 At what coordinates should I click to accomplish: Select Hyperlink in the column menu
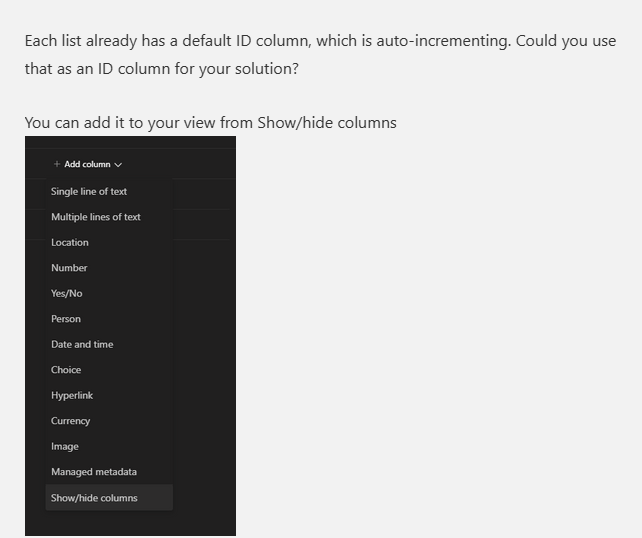[72, 395]
